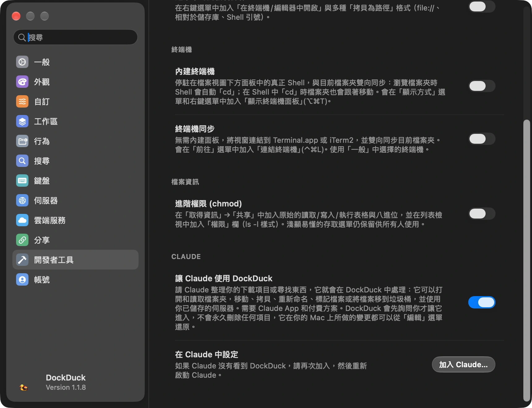
Task: Click the 雲端服務 cloud icon
Action: pyautogui.click(x=22, y=220)
